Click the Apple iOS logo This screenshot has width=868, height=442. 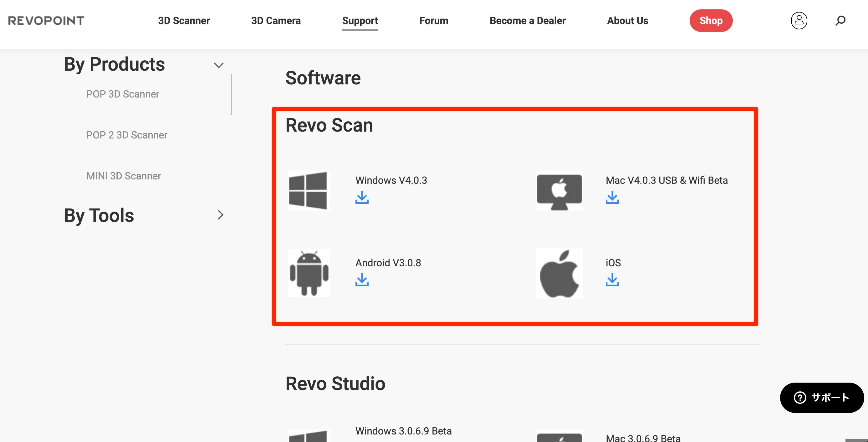(x=559, y=273)
